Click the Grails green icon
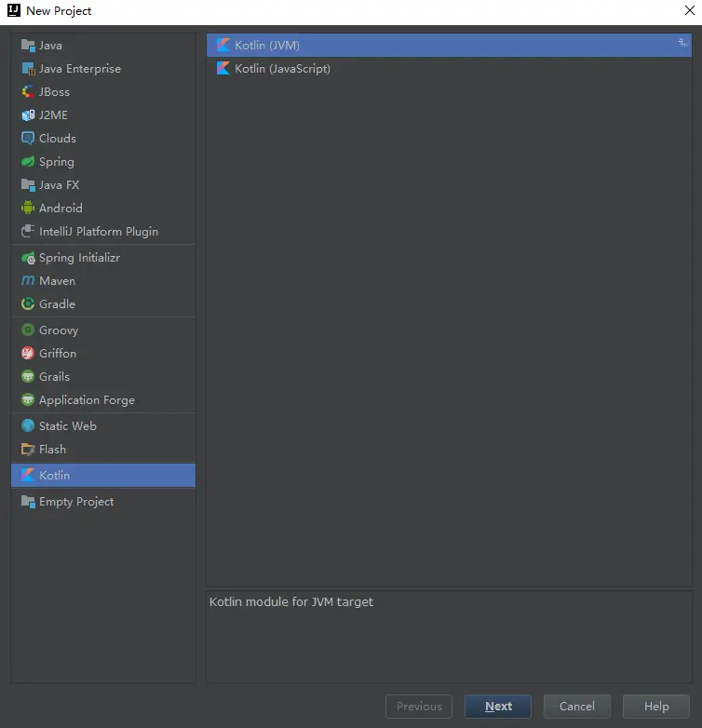This screenshot has width=702, height=728. click(x=28, y=376)
